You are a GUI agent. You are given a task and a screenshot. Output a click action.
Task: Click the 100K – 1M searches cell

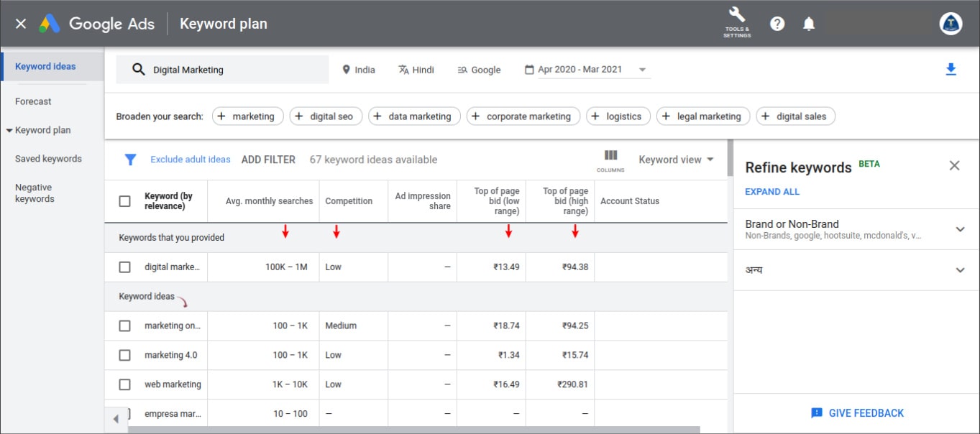286,267
